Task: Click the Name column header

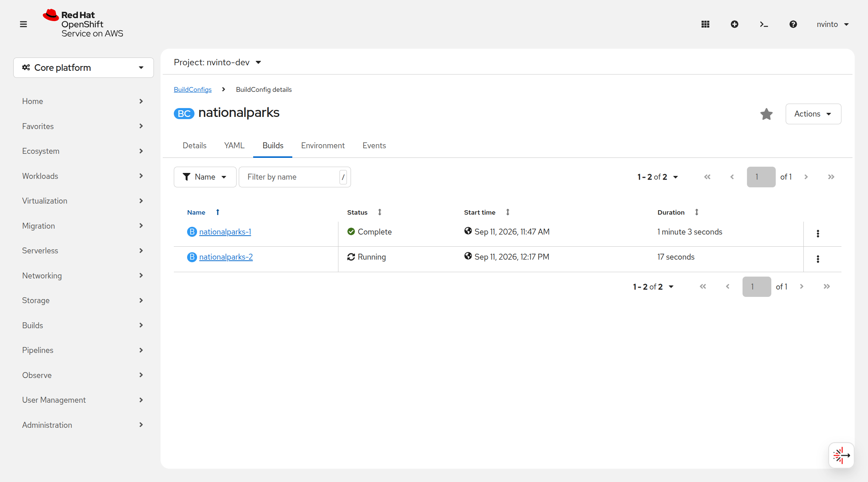Action: click(196, 212)
